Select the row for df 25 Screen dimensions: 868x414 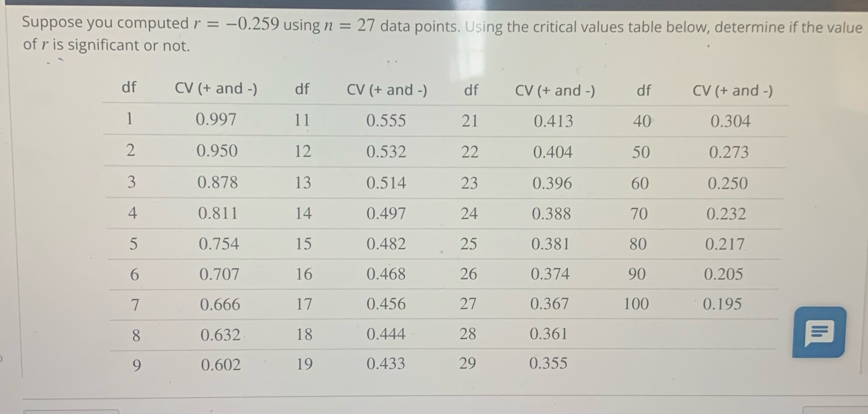[469, 244]
